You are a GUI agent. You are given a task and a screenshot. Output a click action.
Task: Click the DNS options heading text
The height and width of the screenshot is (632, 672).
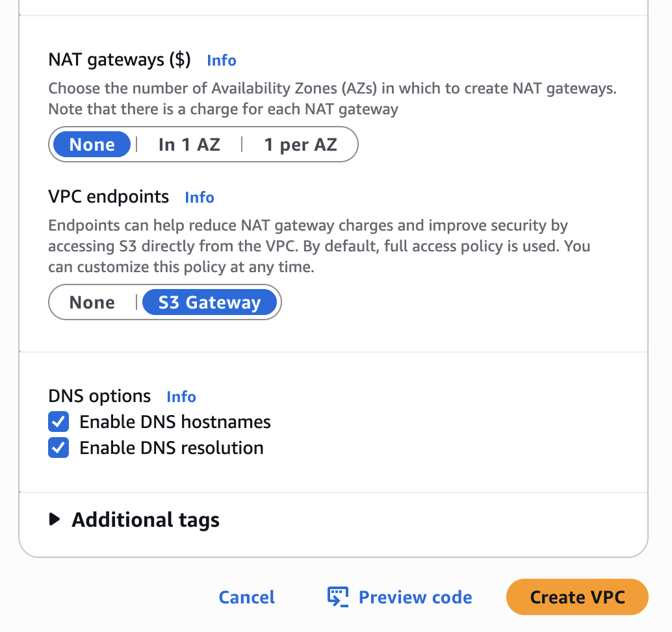(x=99, y=396)
